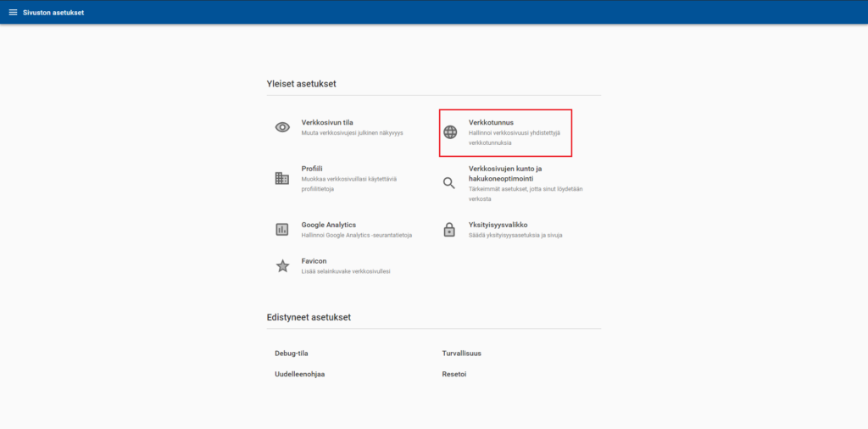Click the eye icon for Verkkosivun tila
This screenshot has width=868, height=429.
[282, 127]
